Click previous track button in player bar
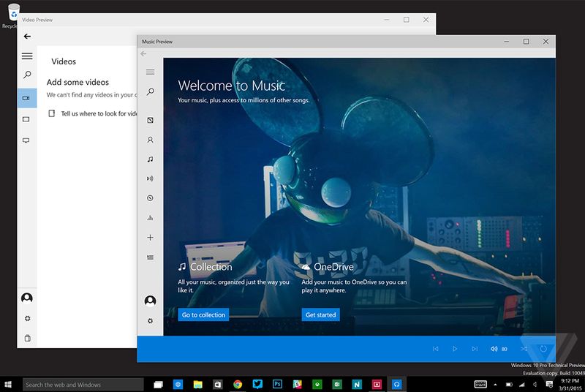Image resolution: width=585 pixels, height=392 pixels. coord(435,349)
